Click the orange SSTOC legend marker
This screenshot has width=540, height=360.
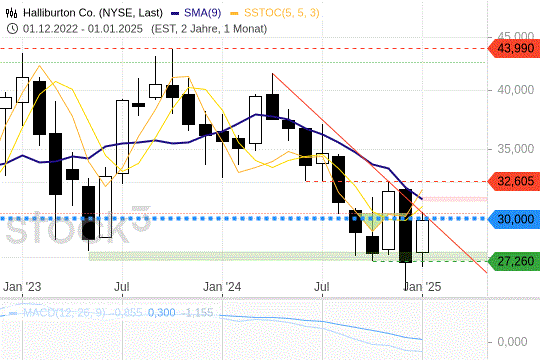pyautogui.click(x=235, y=13)
